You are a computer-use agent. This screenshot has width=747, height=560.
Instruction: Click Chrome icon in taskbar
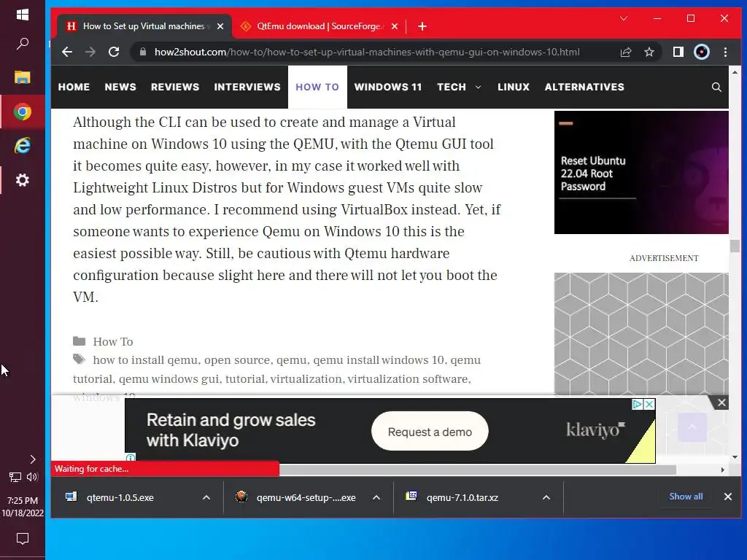(x=23, y=112)
